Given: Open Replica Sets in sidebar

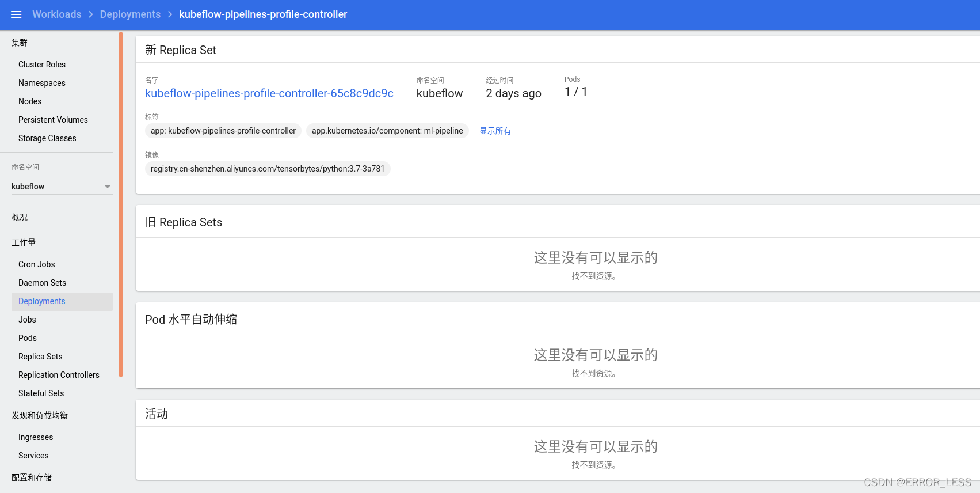Looking at the screenshot, I should pos(40,357).
